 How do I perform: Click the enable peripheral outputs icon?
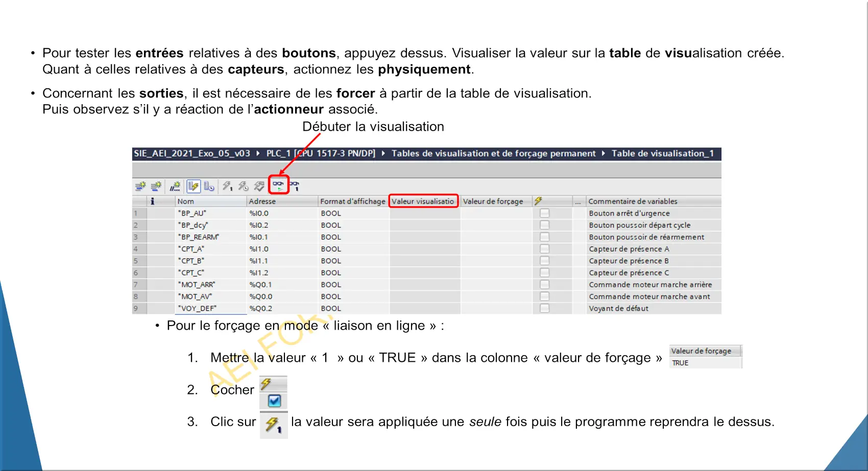(259, 186)
